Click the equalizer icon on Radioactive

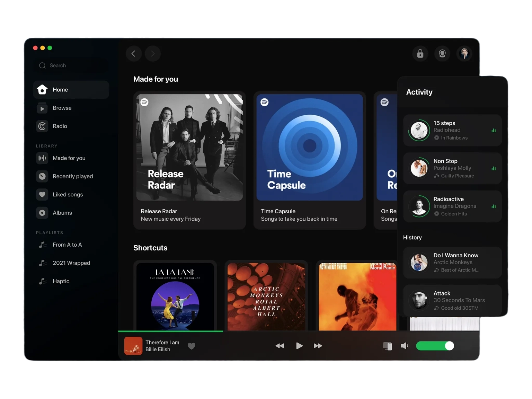[494, 206]
